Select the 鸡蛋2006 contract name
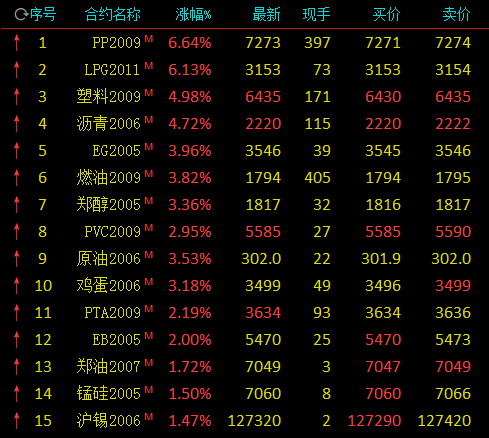 (x=109, y=286)
